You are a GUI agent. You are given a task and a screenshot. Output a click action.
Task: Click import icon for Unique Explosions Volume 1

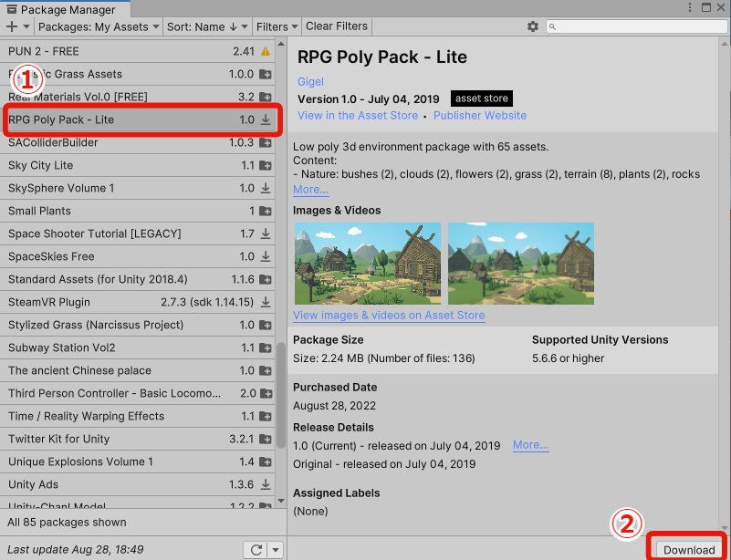click(x=266, y=462)
